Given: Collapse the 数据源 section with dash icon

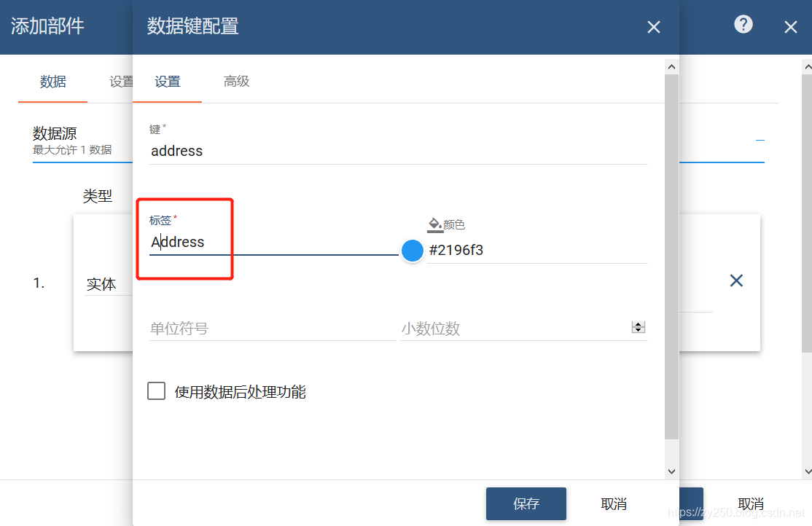Looking at the screenshot, I should tap(760, 140).
